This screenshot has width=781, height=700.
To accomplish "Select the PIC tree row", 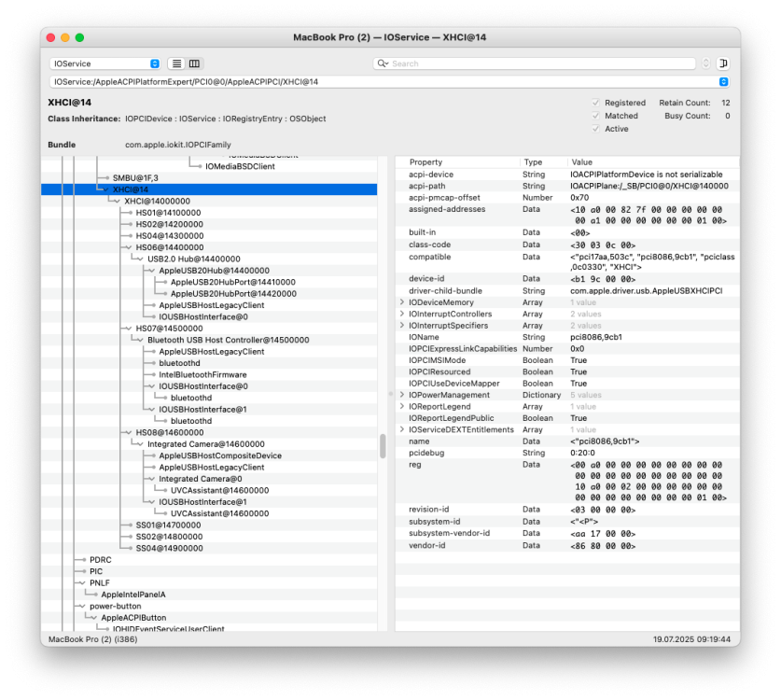I will pyautogui.click(x=209, y=571).
